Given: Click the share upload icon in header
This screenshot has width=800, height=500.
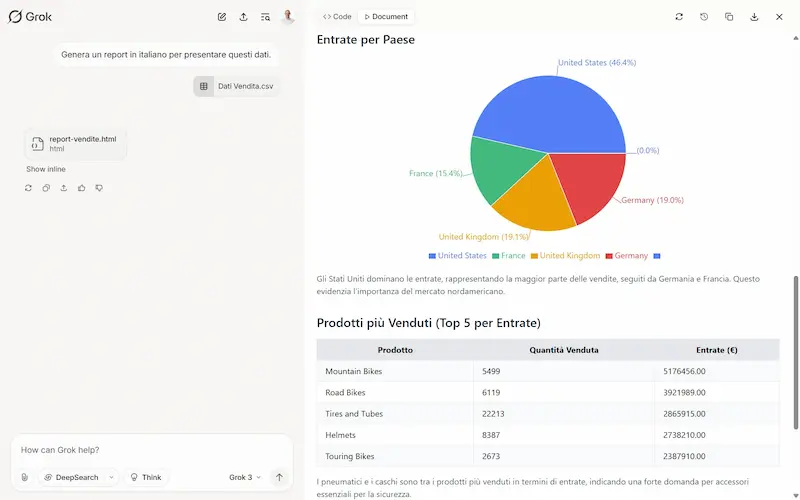Looking at the screenshot, I should click(x=243, y=17).
